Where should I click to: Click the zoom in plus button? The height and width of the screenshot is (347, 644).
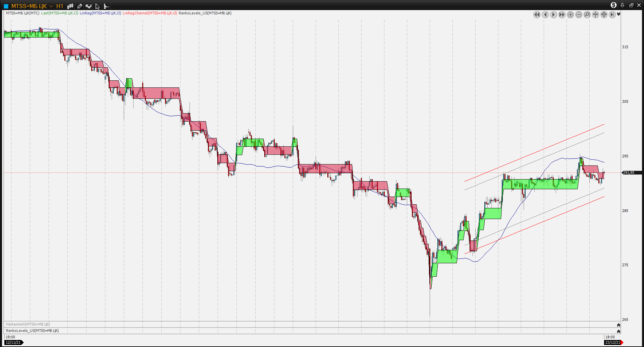click(x=570, y=14)
